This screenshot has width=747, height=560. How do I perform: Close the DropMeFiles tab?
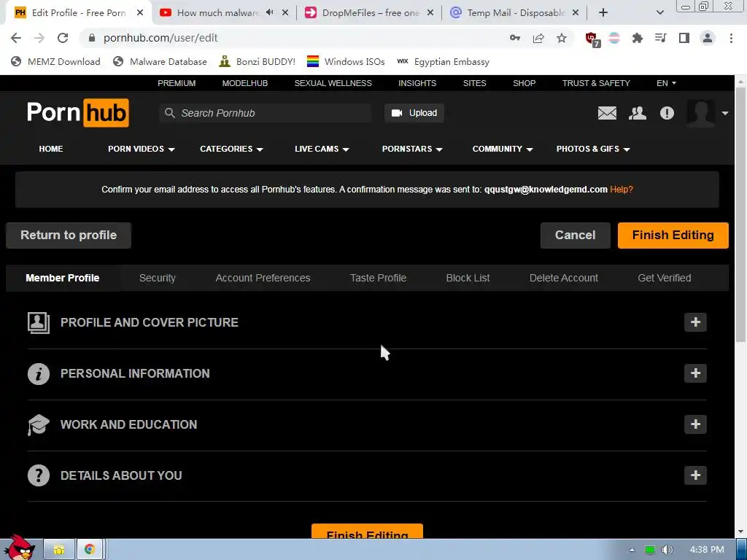[430, 13]
